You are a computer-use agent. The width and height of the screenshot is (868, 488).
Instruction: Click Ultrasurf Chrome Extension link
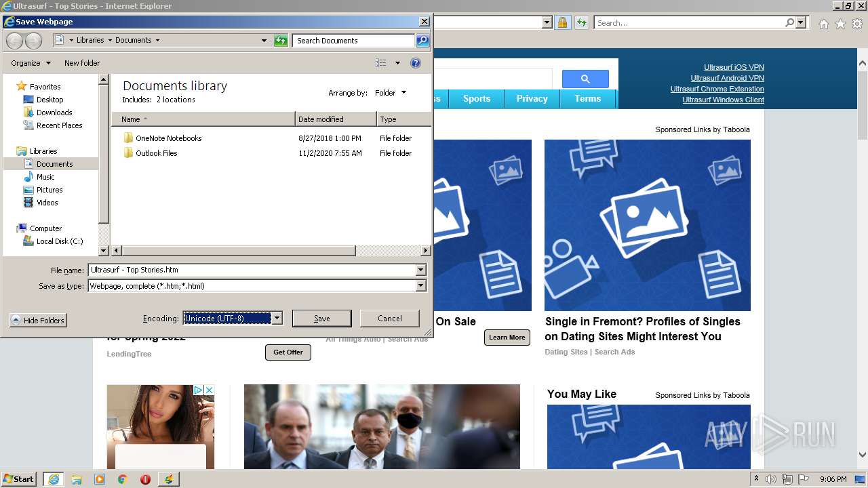[x=717, y=89]
